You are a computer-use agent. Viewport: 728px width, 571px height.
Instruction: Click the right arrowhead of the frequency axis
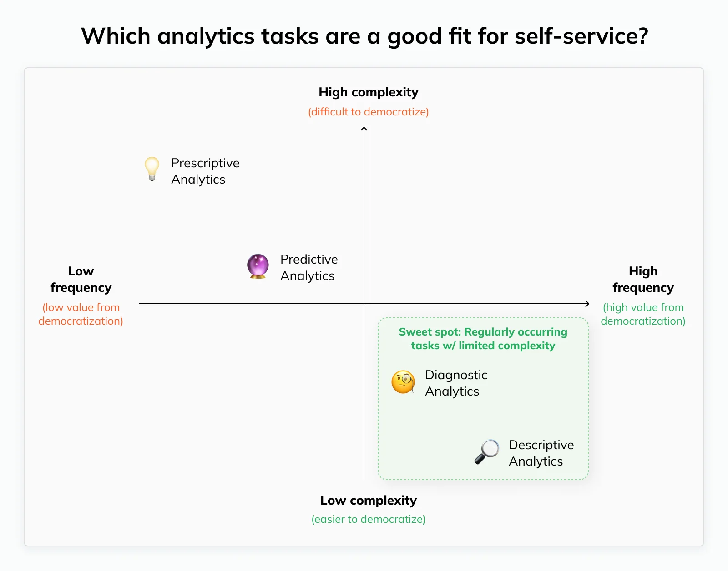pos(587,304)
